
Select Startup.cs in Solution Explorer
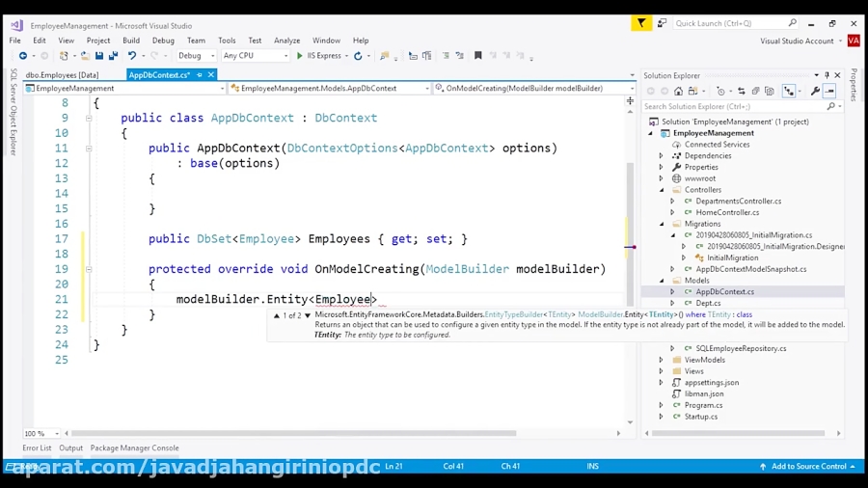pos(701,417)
